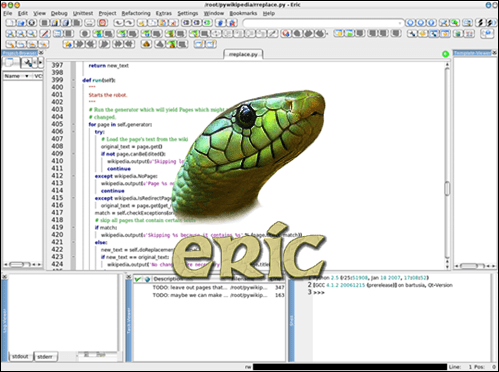
Task: Click the first blue circular arrow icon
Action: (410, 23)
